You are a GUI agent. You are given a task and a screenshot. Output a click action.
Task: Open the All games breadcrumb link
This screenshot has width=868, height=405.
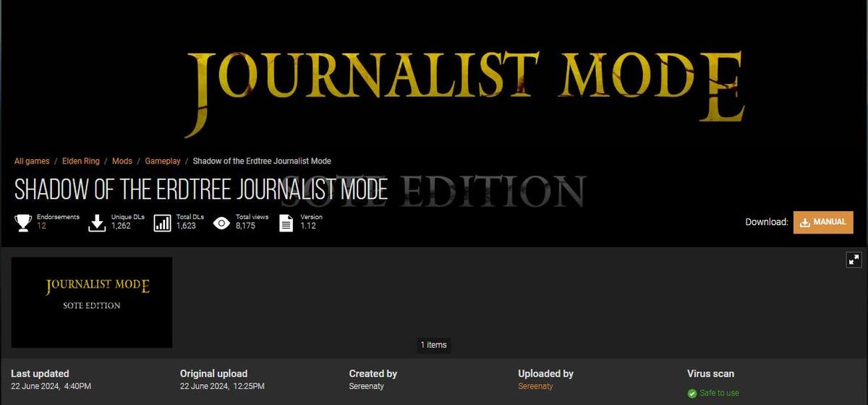(32, 161)
